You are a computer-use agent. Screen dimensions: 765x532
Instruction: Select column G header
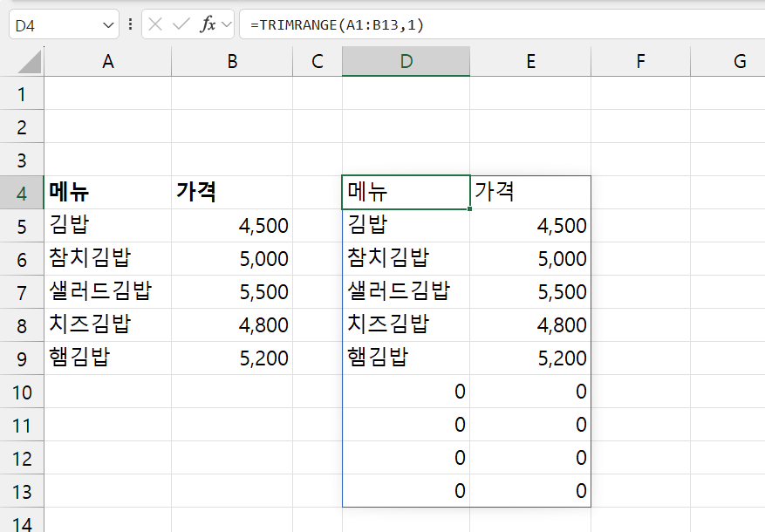pyautogui.click(x=727, y=61)
